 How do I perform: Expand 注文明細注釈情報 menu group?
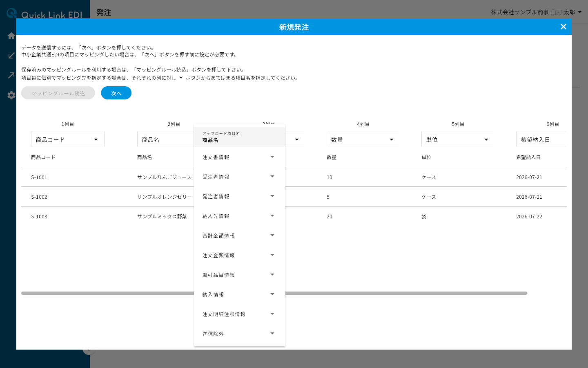pos(240,314)
